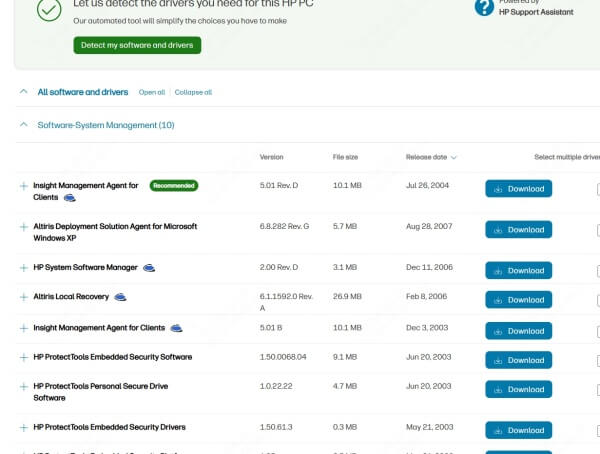
Task: Select checkbox for HP System Software Manager
Action: tap(598, 271)
